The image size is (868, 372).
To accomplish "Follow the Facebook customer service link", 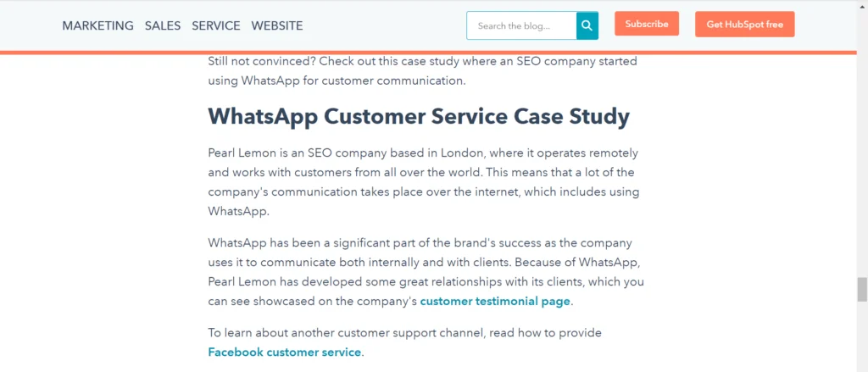I will pyautogui.click(x=285, y=352).
